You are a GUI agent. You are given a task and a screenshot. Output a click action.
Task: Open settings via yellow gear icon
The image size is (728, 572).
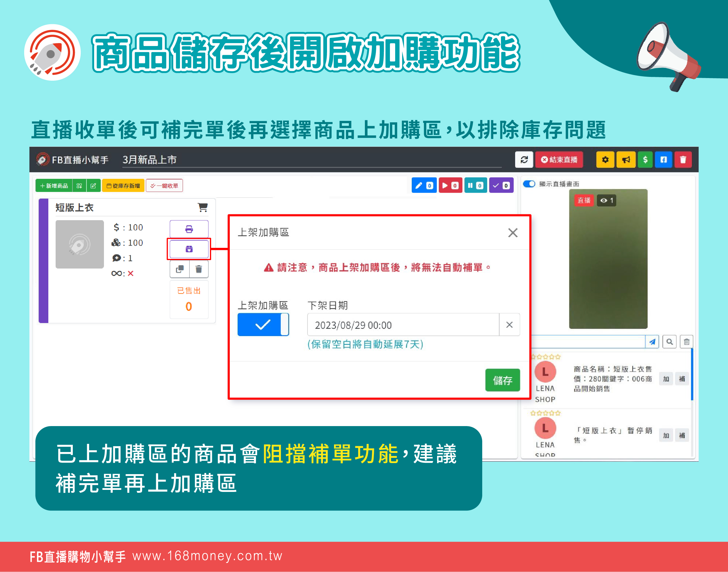tap(605, 160)
